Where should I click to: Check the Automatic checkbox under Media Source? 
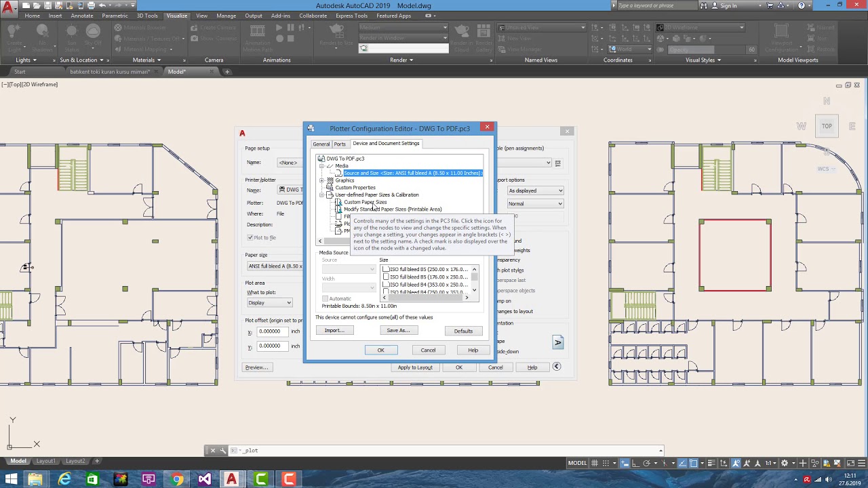tap(325, 298)
